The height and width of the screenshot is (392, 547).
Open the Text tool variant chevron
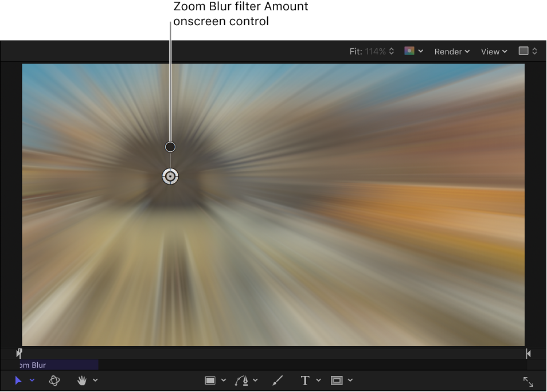coord(319,380)
